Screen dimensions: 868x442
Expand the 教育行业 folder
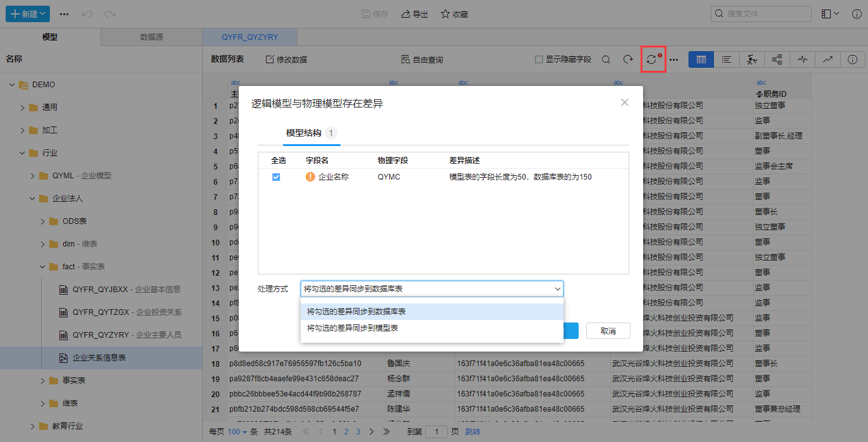pyautogui.click(x=32, y=426)
